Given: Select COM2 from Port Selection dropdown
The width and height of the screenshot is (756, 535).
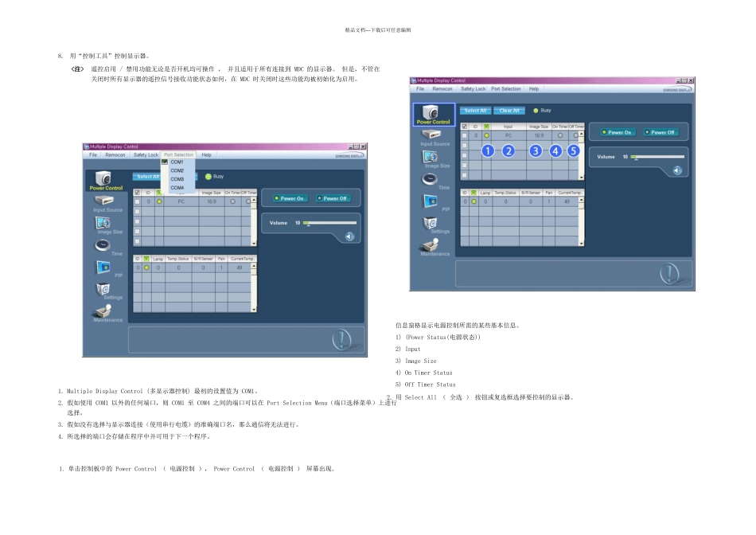Looking at the screenshot, I should click(x=177, y=171).
